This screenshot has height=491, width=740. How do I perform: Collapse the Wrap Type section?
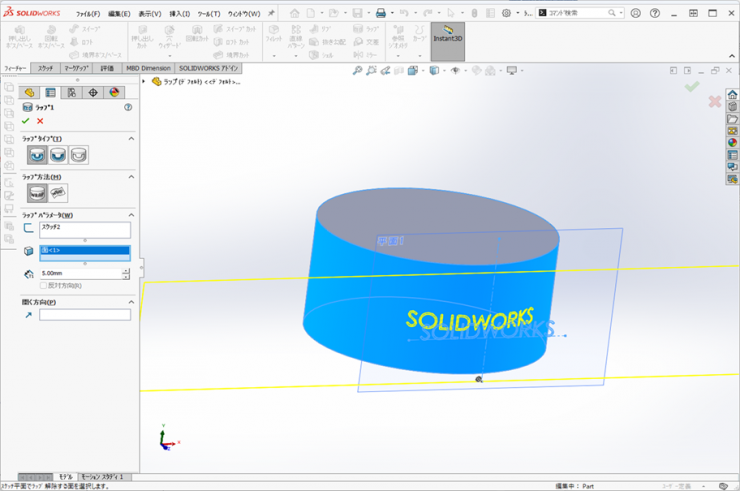click(131, 138)
